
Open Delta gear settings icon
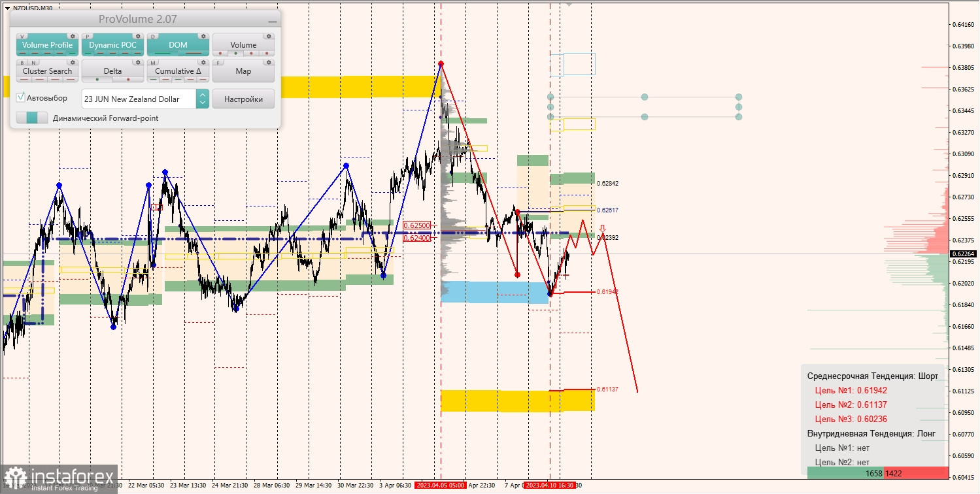coord(138,63)
